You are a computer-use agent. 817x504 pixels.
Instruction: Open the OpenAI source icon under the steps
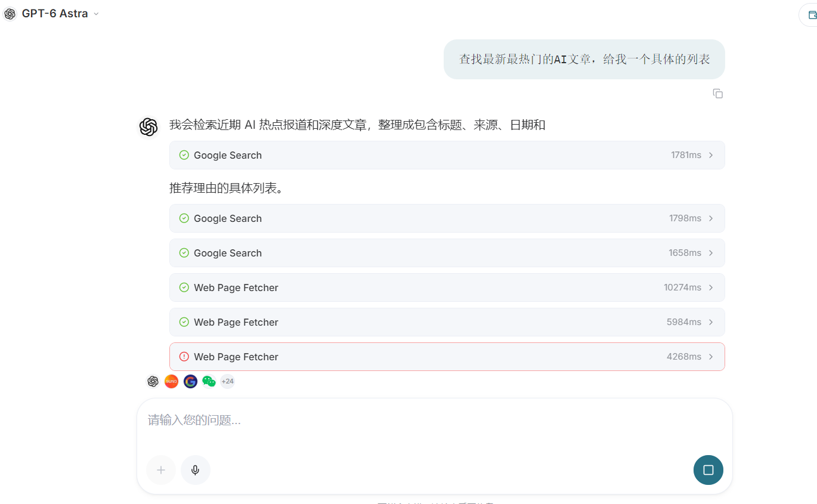pos(153,382)
